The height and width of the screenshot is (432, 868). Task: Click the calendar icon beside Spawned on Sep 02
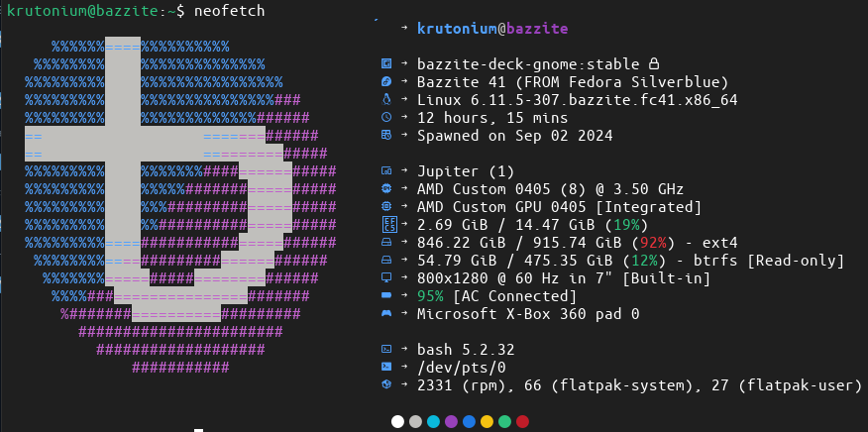[386, 135]
